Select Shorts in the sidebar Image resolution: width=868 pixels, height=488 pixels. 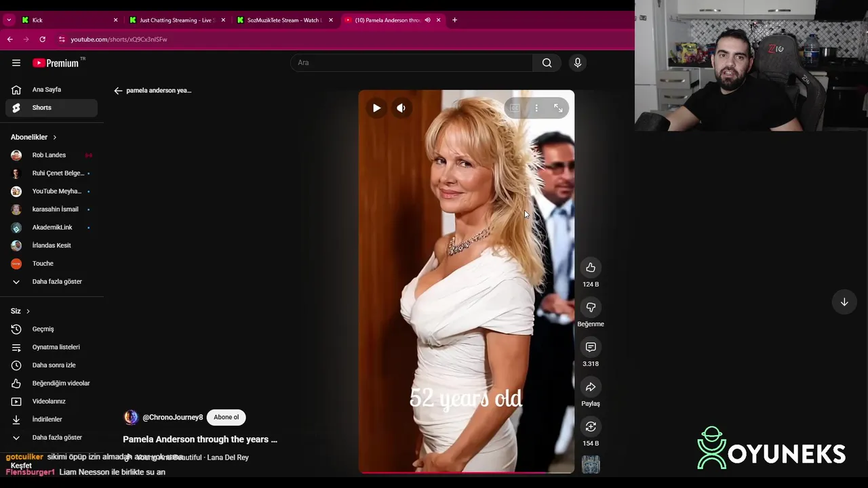52,108
